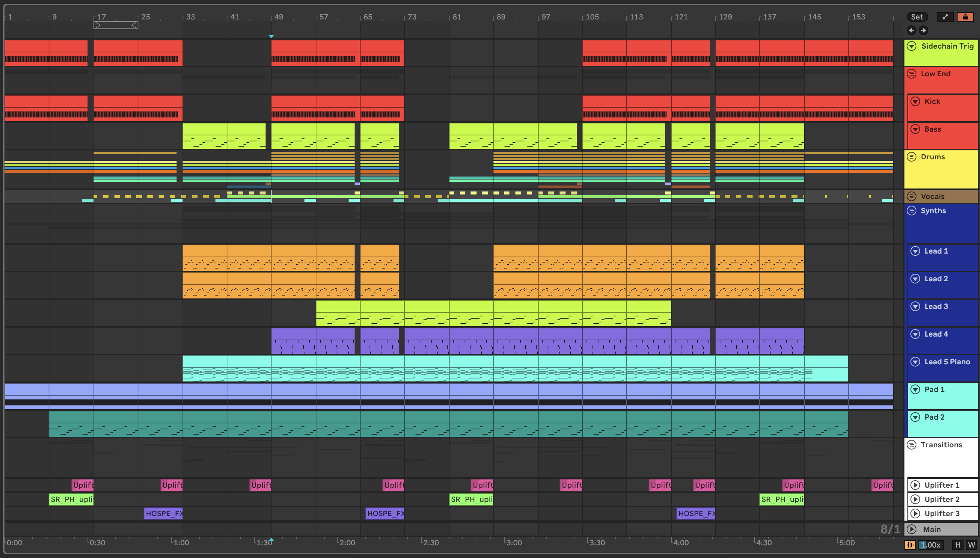The height and width of the screenshot is (558, 980).
Task: Collapse the Low End group track
Action: 912,74
